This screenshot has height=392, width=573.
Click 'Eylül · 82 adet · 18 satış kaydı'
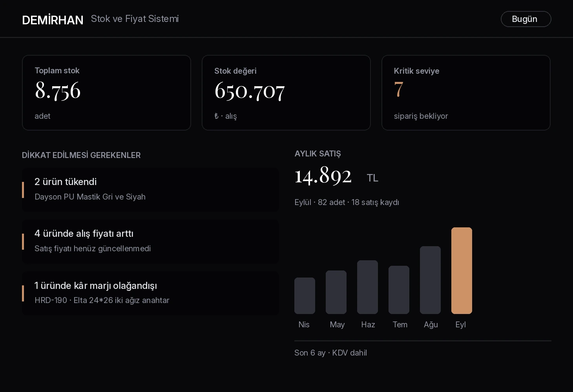click(x=347, y=202)
